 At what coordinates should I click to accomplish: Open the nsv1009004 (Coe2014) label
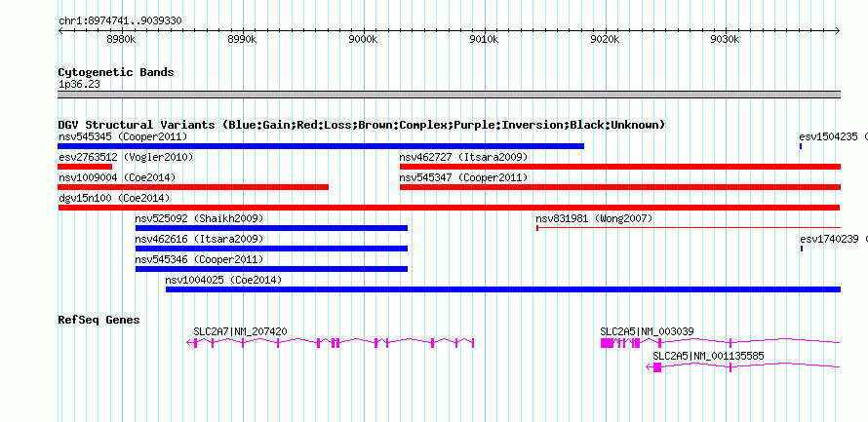click(117, 177)
